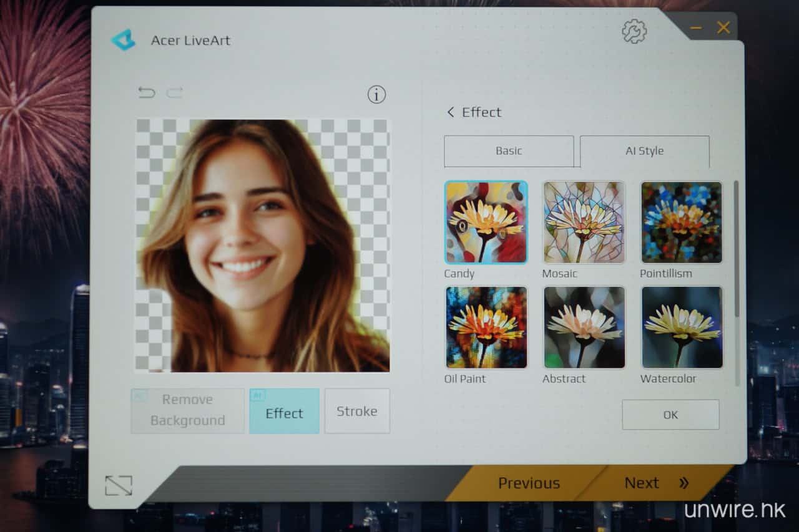799x532 pixels.
Task: Open settings via the gear wrench icon
Action: [x=634, y=31]
